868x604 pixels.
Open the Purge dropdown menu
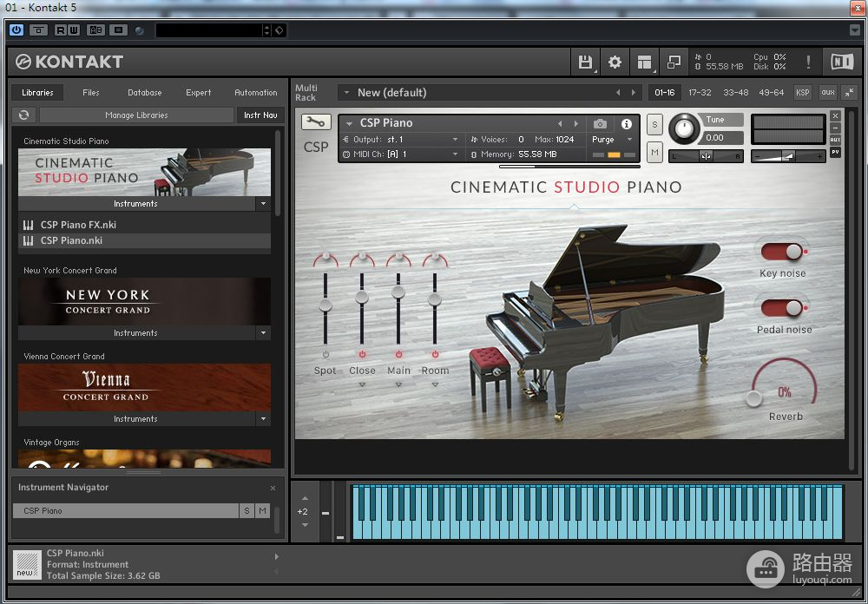pyautogui.click(x=613, y=140)
